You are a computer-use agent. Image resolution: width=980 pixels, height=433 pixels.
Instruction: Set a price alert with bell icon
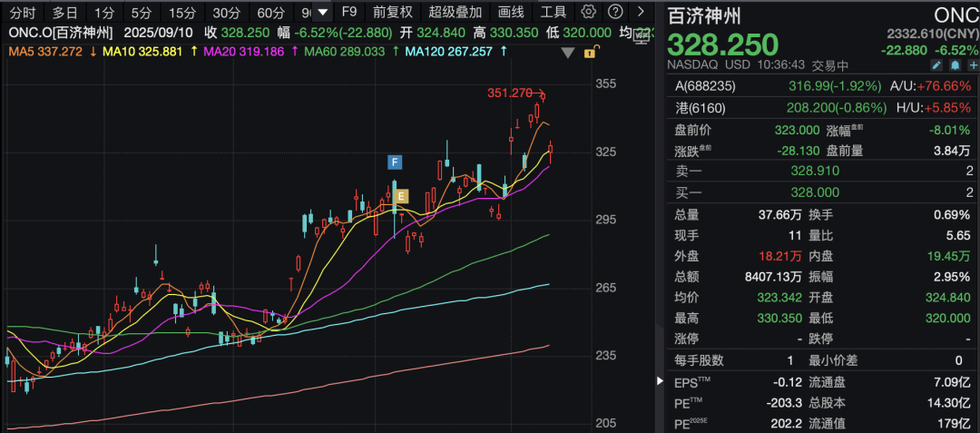[955, 65]
